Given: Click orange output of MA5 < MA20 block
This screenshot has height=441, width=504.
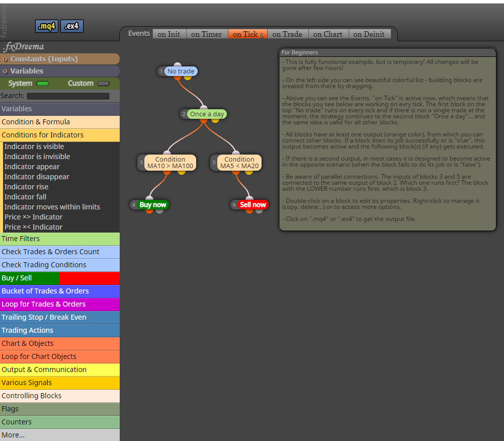Looking at the screenshot, I should point(236,172).
